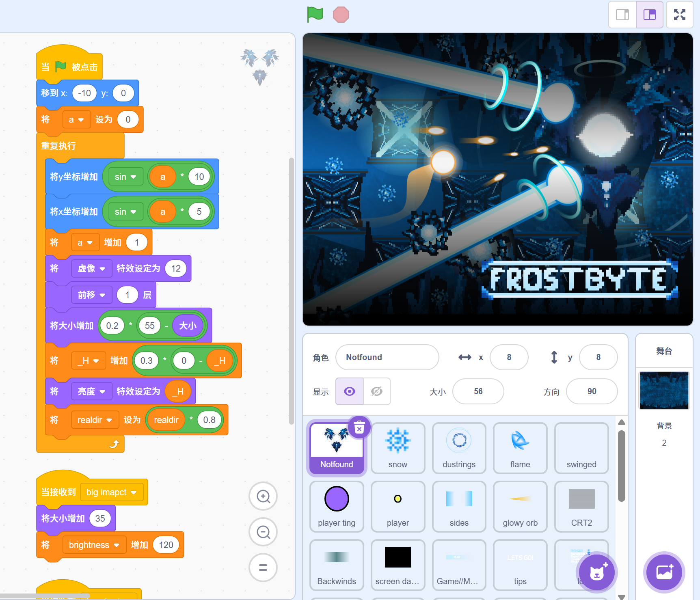Delete the Notfound sprite via trash icon
Viewport: 700px width, 600px height.
pyautogui.click(x=359, y=427)
